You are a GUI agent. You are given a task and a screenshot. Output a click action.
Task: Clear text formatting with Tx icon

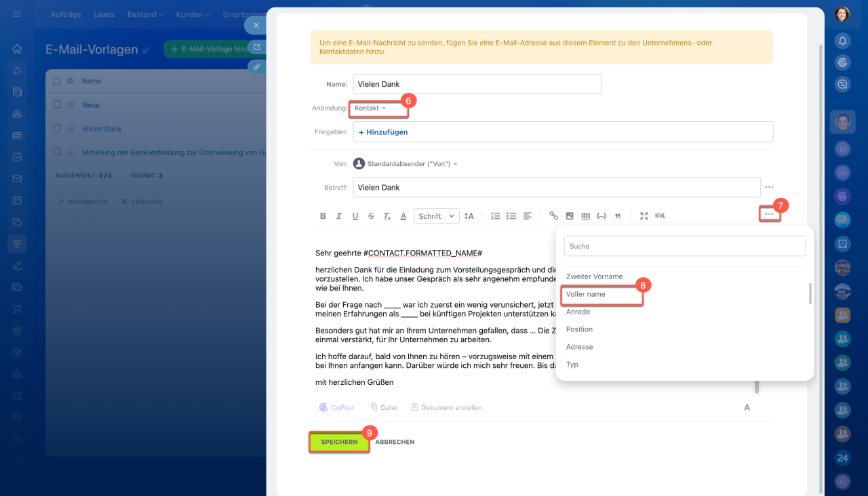click(387, 216)
